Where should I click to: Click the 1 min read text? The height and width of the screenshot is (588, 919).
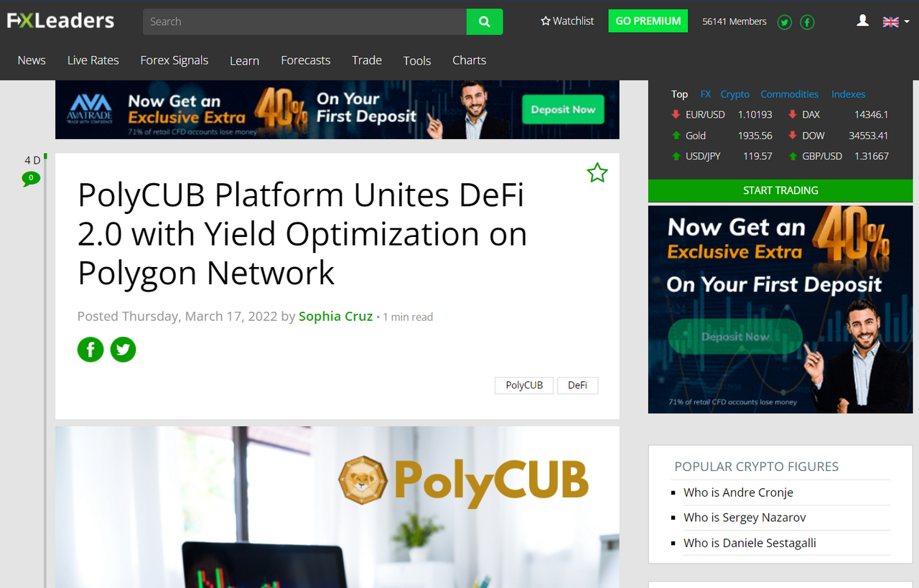(x=408, y=317)
